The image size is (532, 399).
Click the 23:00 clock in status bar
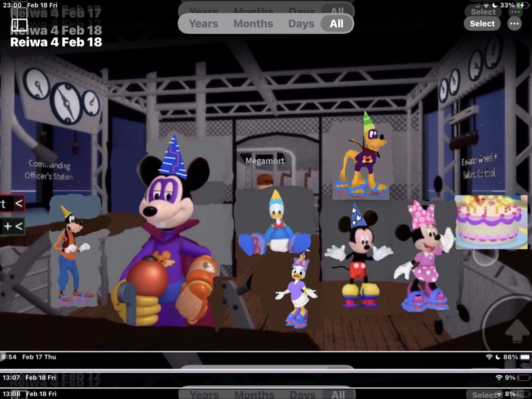coord(12,5)
